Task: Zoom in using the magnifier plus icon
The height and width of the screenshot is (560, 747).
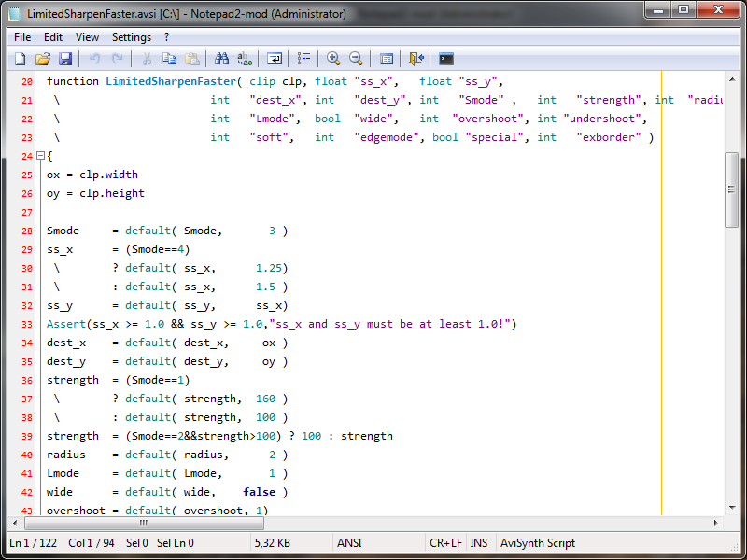Action: [333, 59]
